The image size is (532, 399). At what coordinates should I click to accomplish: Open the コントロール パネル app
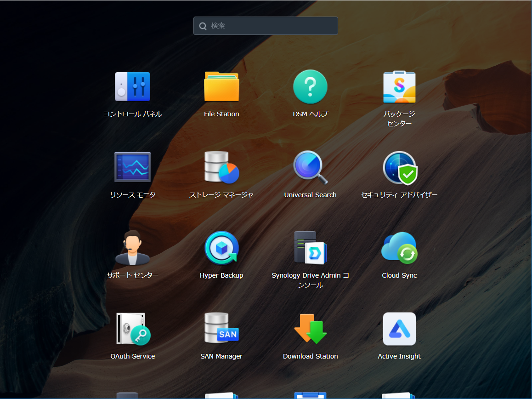coord(132,86)
